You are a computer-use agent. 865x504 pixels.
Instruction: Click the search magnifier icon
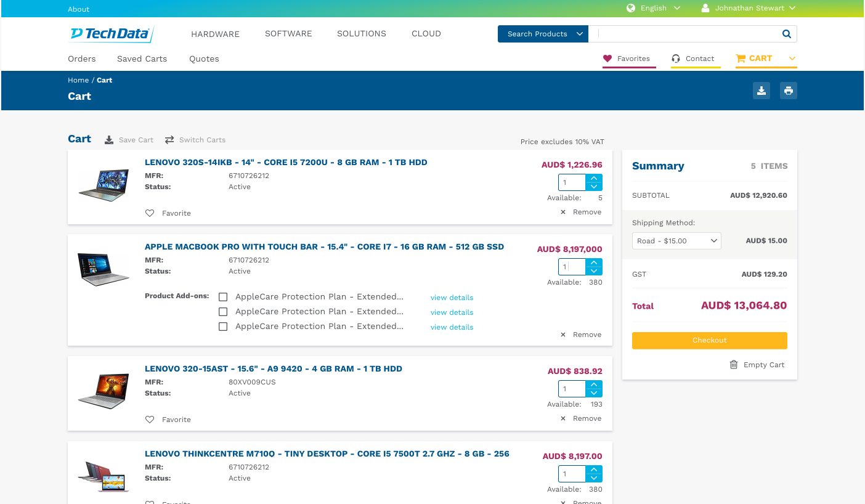786,34
